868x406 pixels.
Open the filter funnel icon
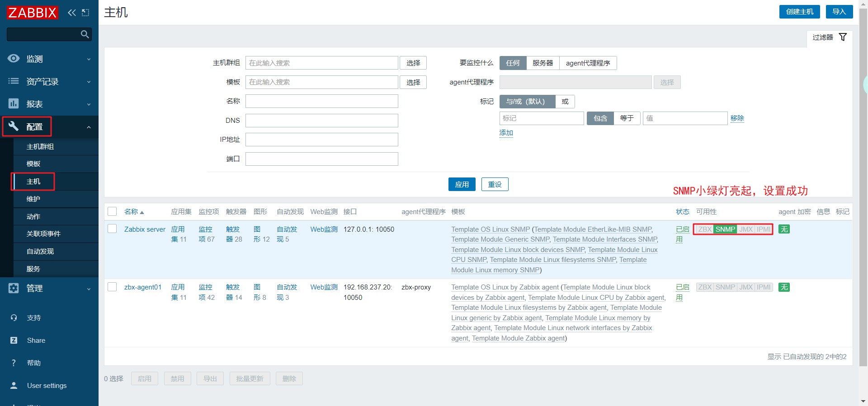tap(843, 37)
